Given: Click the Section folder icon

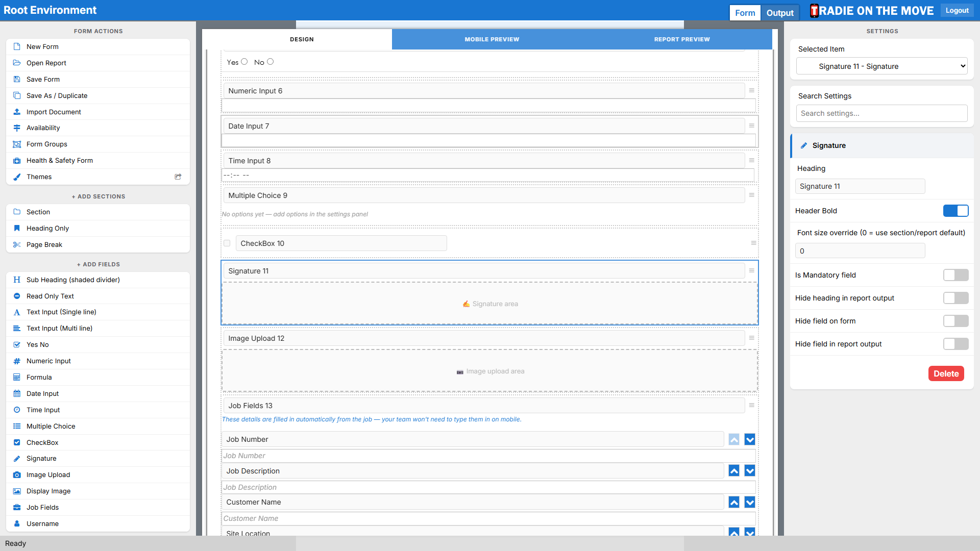Looking at the screenshot, I should 17,212.
